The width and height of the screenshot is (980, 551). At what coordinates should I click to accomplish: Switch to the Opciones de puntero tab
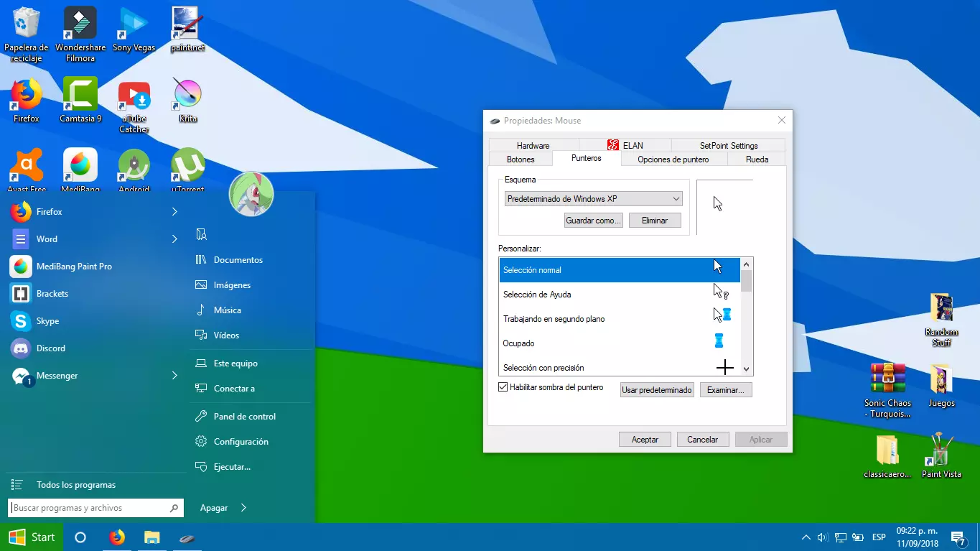pos(673,159)
